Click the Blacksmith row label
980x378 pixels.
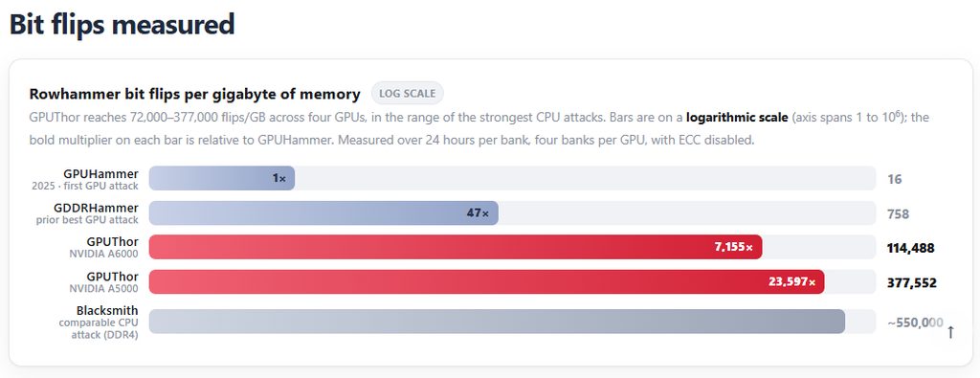(107, 310)
